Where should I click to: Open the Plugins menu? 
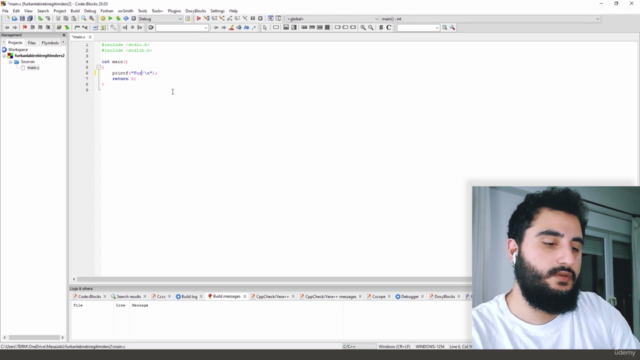(x=174, y=11)
